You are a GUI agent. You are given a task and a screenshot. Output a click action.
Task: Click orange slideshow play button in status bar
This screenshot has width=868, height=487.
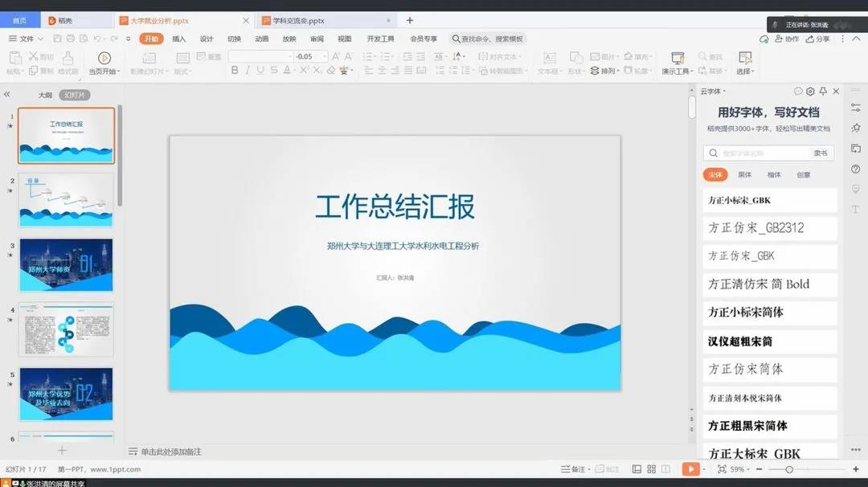[x=690, y=469]
